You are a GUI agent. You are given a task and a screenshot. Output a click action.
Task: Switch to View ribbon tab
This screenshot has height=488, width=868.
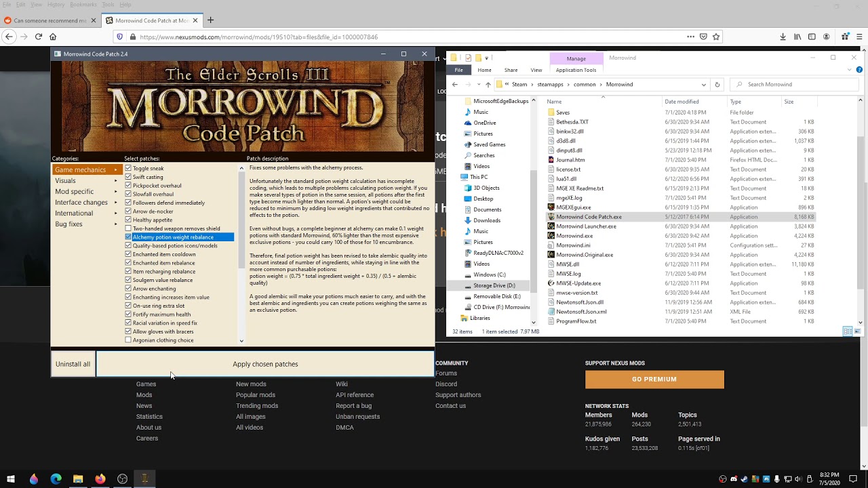(536, 70)
